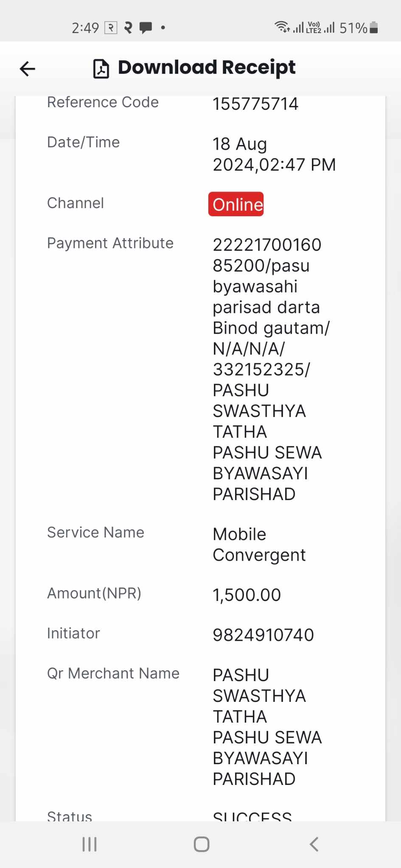Tap the SUCCESS status text
The height and width of the screenshot is (868, 401).
tap(252, 816)
